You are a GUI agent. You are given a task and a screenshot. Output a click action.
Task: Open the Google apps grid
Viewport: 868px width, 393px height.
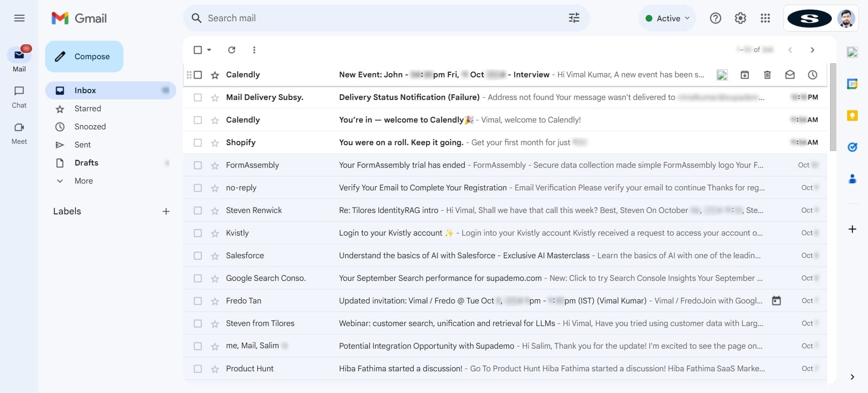tap(765, 18)
